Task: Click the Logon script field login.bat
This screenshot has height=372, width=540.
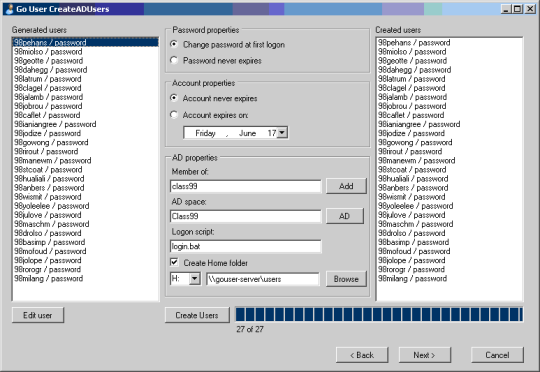Action: coord(246,246)
